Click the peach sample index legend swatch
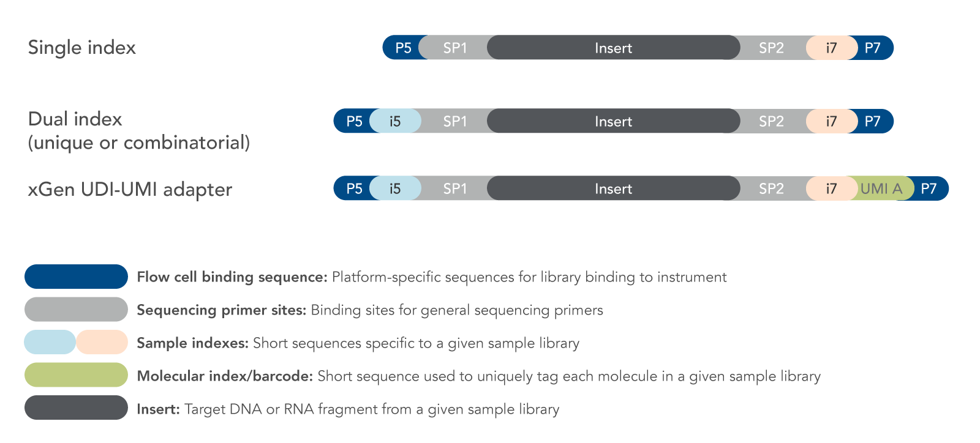 click(x=102, y=342)
